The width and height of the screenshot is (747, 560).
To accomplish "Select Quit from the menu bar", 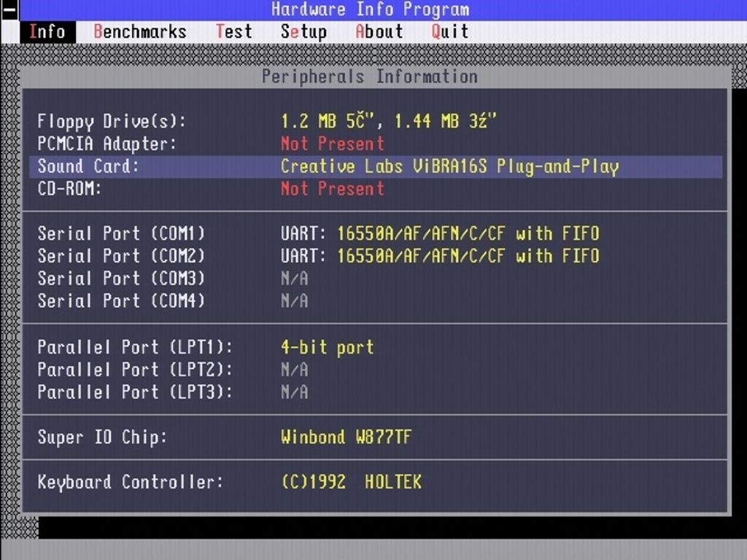I will click(x=449, y=32).
